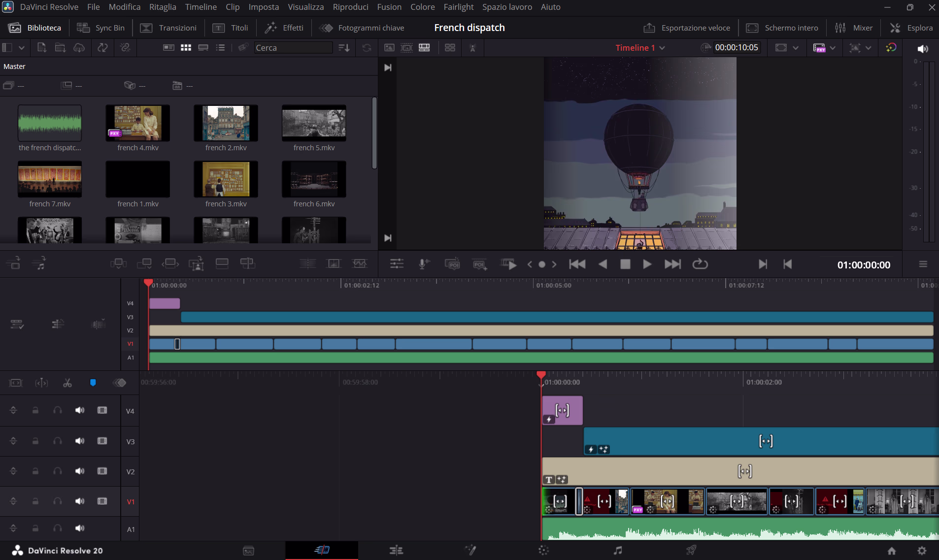939x560 pixels.
Task: Click the audio volume speaker above meters
Action: (923, 48)
